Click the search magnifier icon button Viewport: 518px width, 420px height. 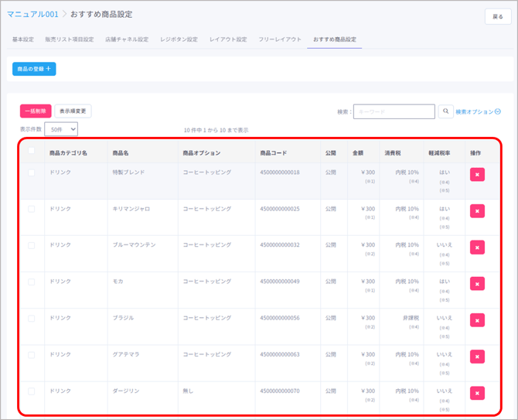(446, 111)
